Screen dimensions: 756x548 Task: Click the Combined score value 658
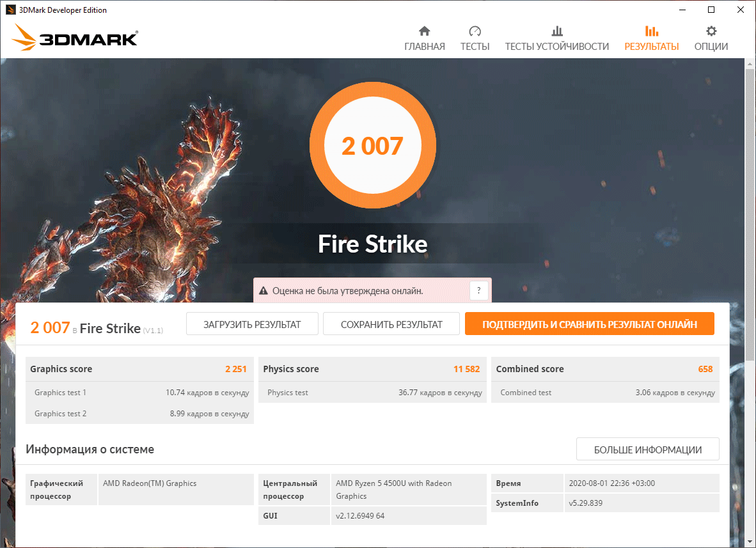coord(705,369)
